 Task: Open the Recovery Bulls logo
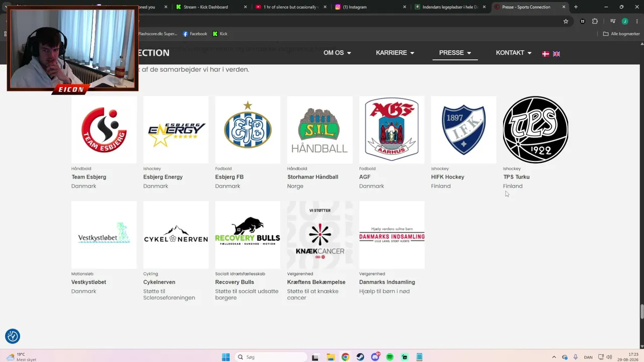[x=248, y=235]
